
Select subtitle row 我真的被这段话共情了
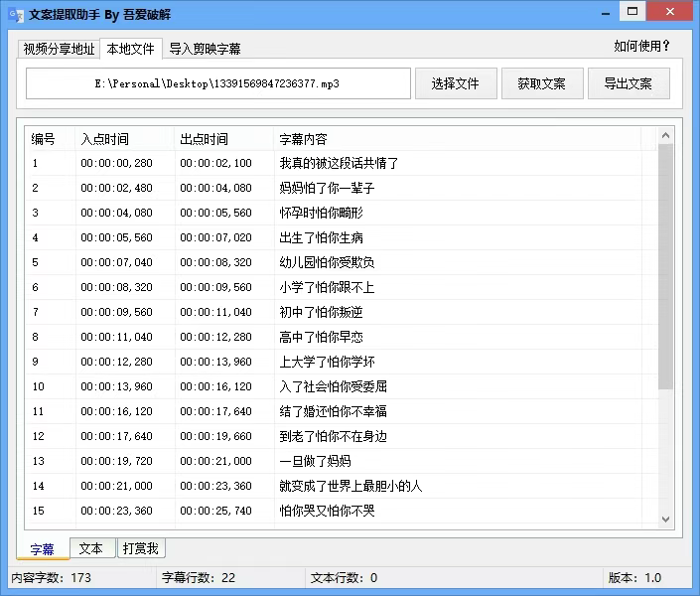coord(339,163)
